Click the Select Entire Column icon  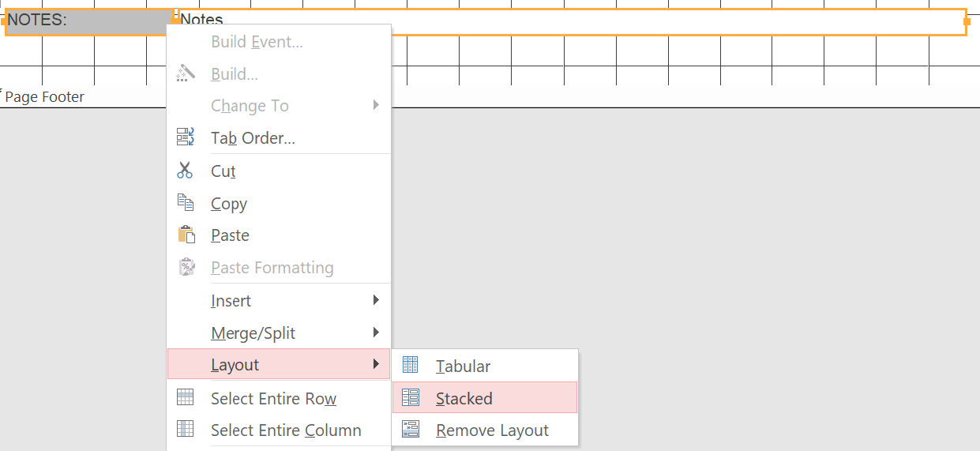185,429
